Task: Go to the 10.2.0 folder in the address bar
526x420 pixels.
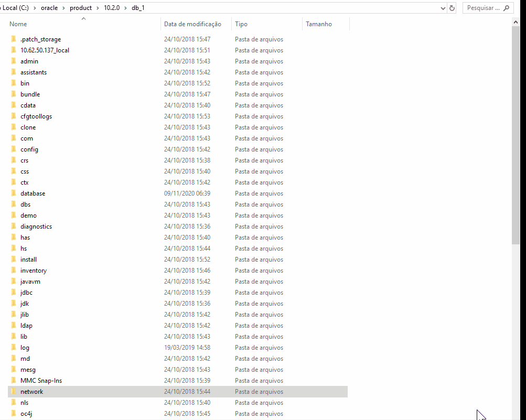Action: coord(112,8)
